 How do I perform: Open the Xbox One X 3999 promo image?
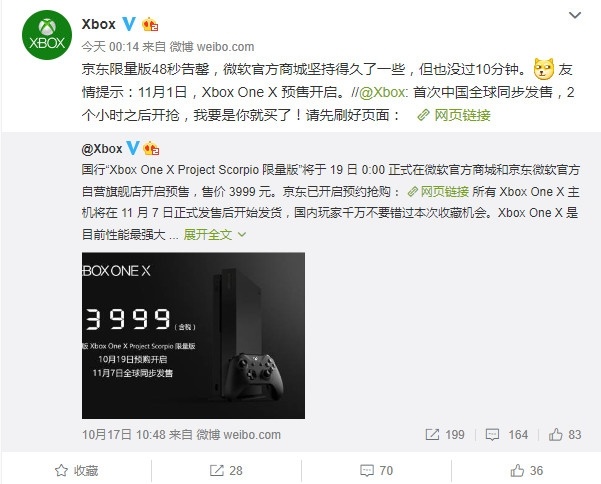click(x=194, y=335)
